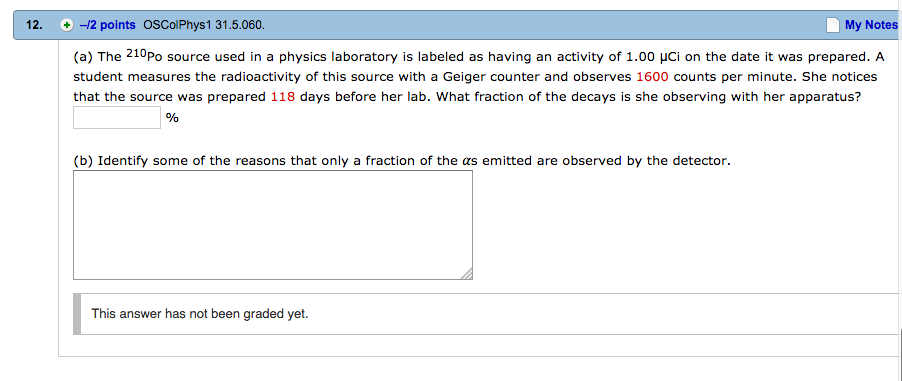Click the text area resize grip

pos(467,274)
